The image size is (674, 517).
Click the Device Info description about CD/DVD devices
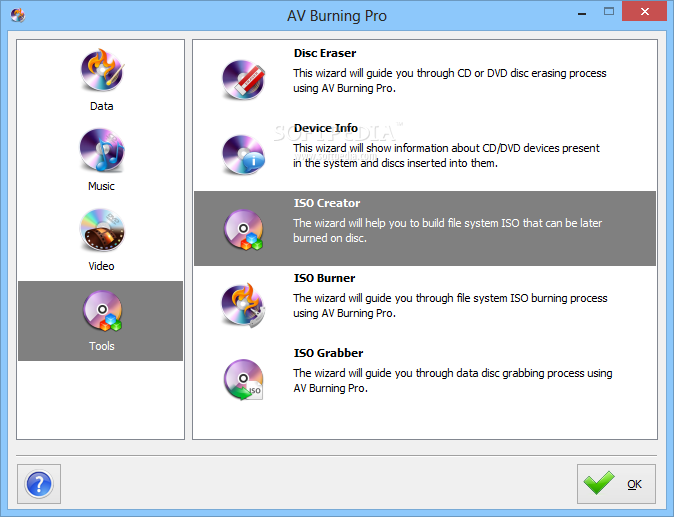click(446, 156)
